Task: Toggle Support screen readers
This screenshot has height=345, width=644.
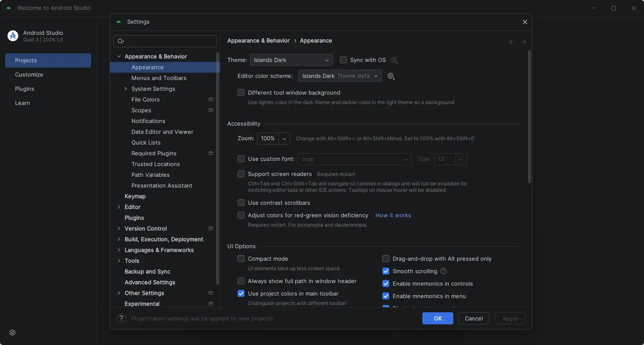Action: coord(241,174)
